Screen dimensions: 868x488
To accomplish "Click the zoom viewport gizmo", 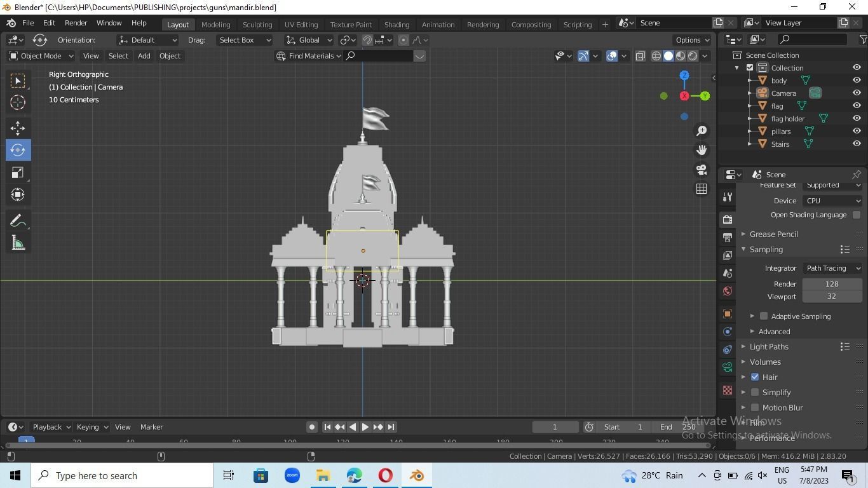I will (702, 130).
